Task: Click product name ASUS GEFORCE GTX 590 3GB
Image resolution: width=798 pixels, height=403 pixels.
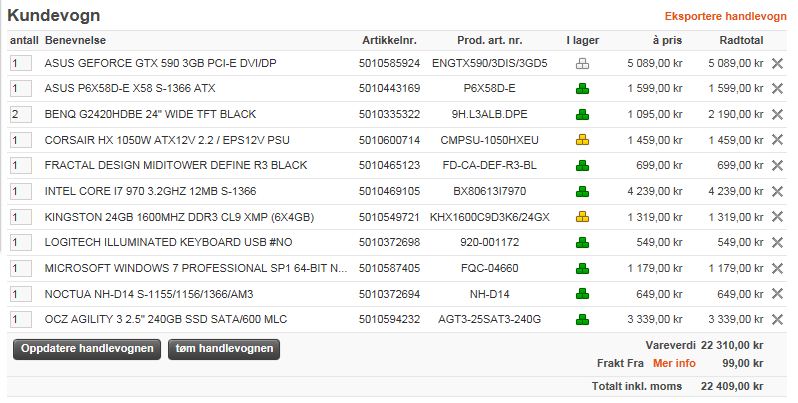Action: coord(160,63)
